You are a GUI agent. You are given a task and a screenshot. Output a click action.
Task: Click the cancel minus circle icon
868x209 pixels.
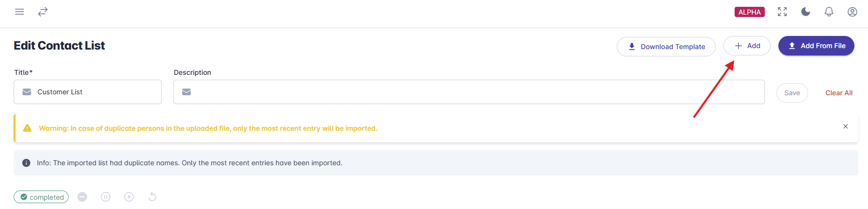(x=82, y=197)
